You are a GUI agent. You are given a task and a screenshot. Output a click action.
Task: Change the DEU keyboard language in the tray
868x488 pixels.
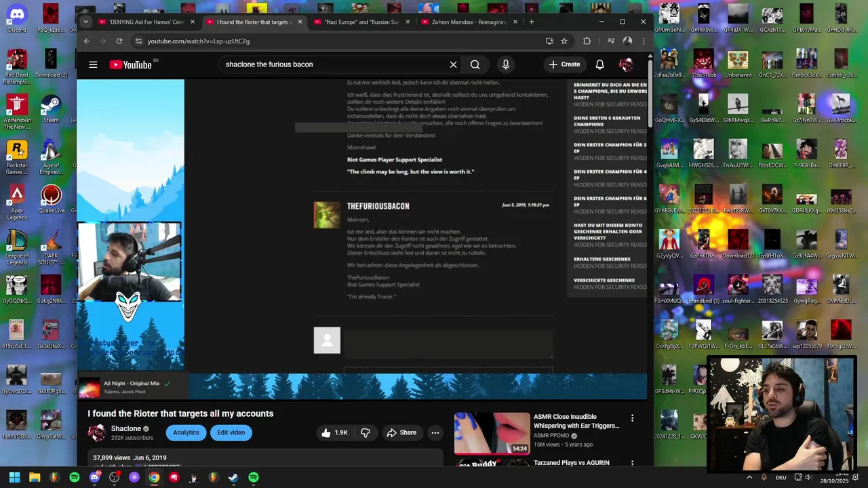pos(781,477)
